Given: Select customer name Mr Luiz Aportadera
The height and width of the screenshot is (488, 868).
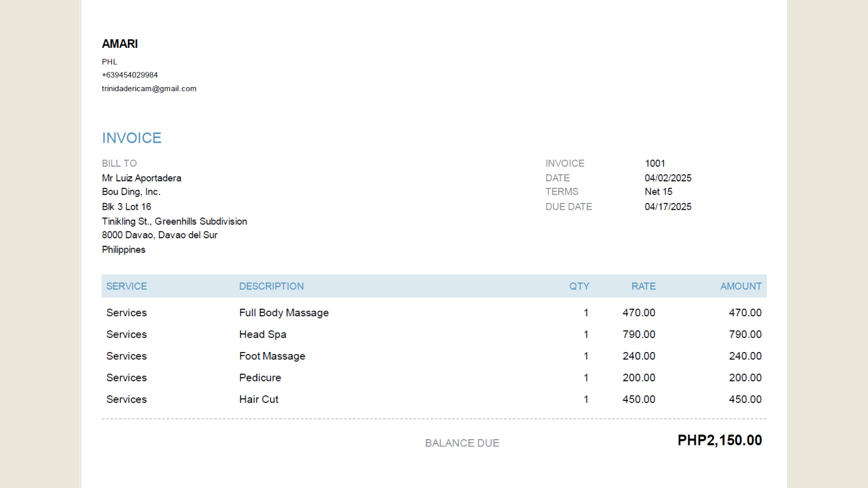Looking at the screenshot, I should click(142, 178).
